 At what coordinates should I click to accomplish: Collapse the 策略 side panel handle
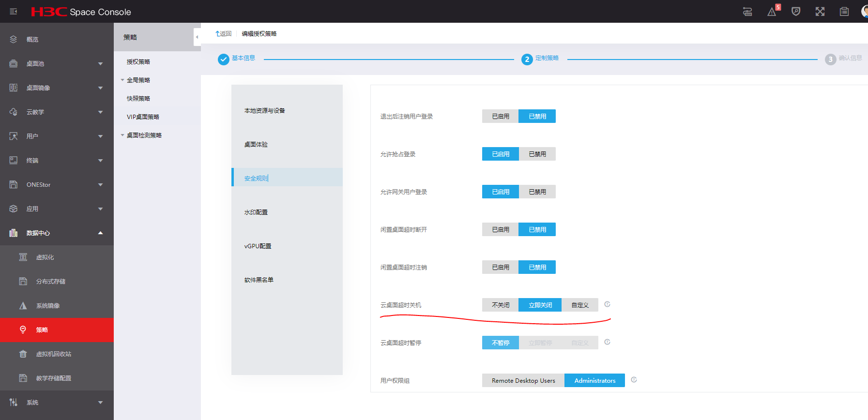(x=197, y=37)
